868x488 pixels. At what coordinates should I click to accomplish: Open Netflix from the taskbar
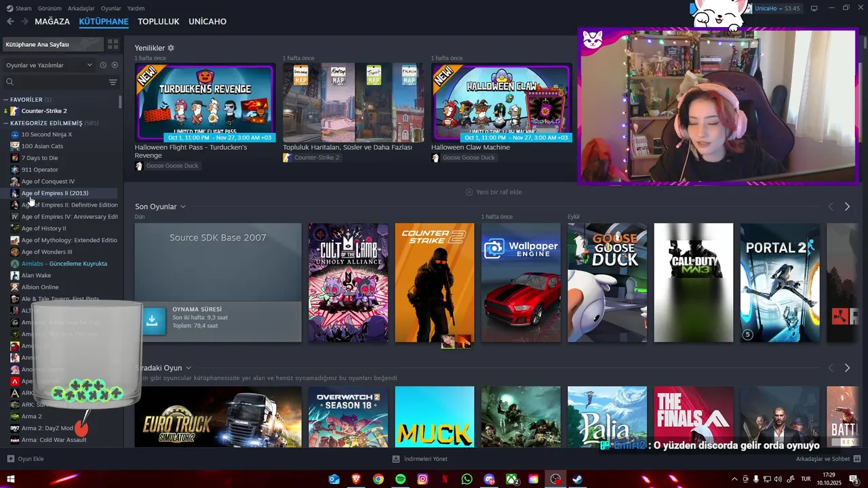[445, 479]
